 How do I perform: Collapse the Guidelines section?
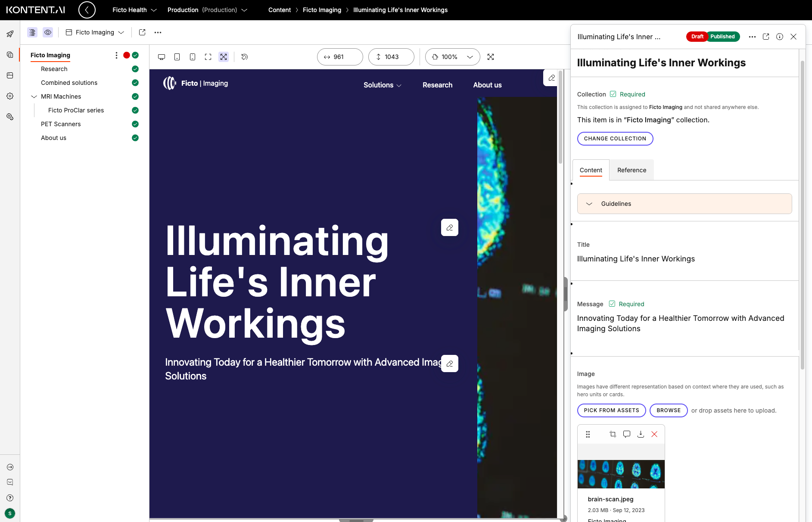[x=590, y=204]
